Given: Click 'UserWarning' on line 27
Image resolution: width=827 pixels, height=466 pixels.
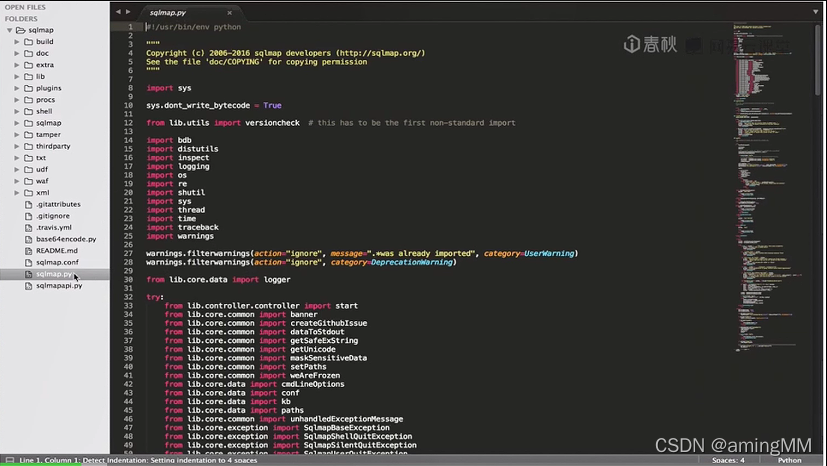Looking at the screenshot, I should click(549, 254).
